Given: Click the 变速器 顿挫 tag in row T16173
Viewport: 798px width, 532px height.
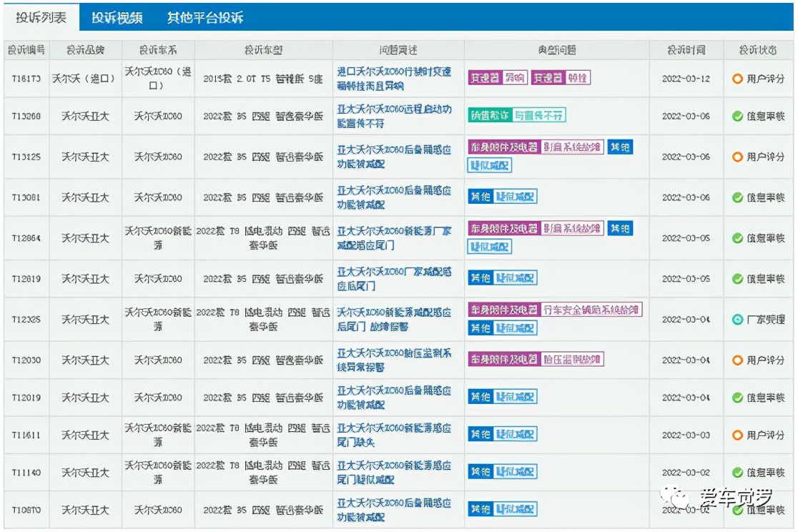Looking at the screenshot, I should tap(561, 78).
